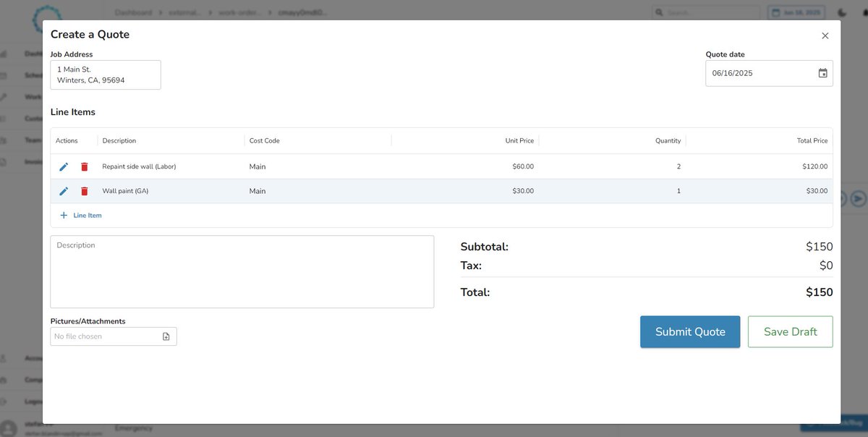Sort by Quantity column header
The image size is (868, 437).
tap(668, 141)
